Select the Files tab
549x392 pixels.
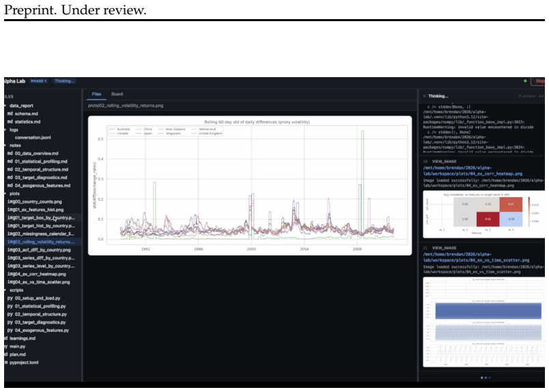coord(96,94)
